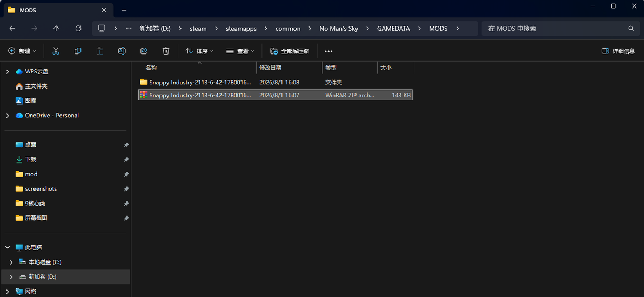Click the Copy icon in toolbar
Screen dimensions: 644x297
(78, 51)
